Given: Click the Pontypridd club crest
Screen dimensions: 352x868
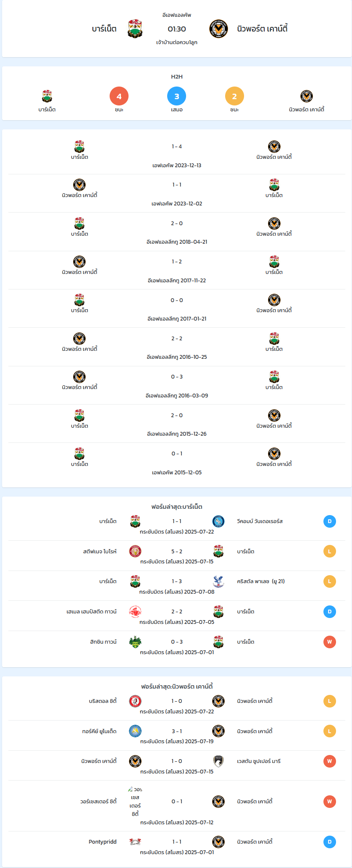Looking at the screenshot, I should (x=135, y=842).
